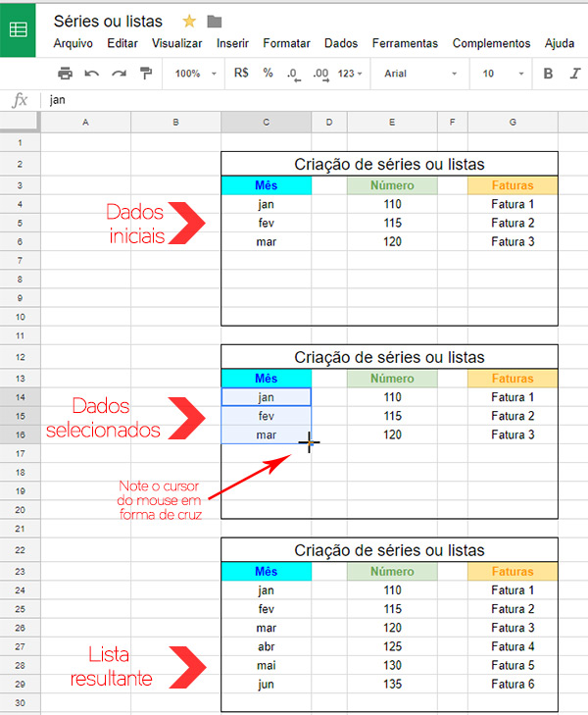Click the orange Faturas header in row 3
588x715 pixels.
513,185
